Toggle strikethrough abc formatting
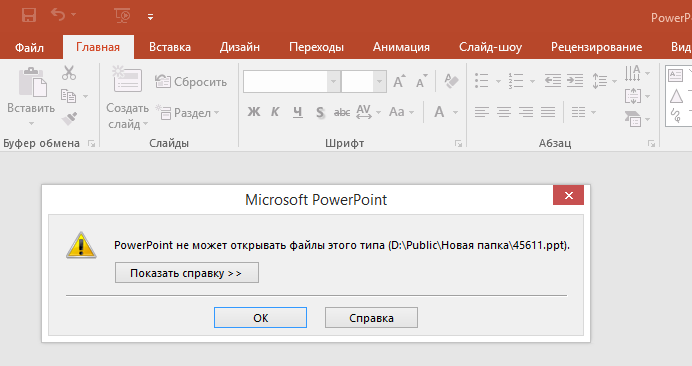692x366 pixels. (342, 113)
